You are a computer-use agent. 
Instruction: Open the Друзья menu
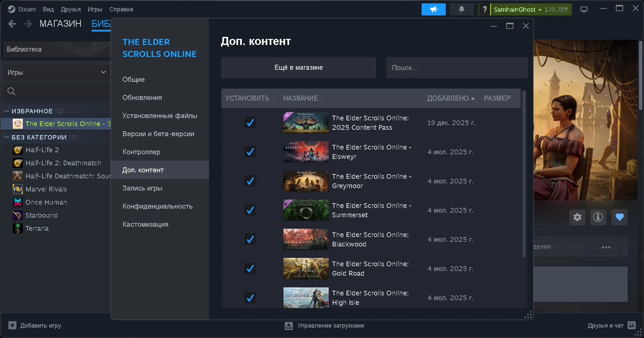[71, 9]
